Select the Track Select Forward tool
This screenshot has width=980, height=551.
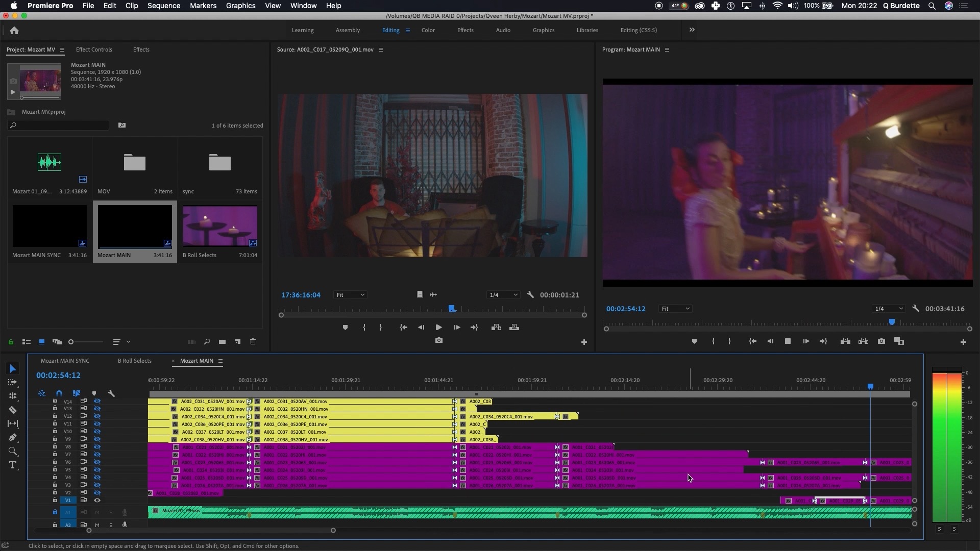coord(13,382)
